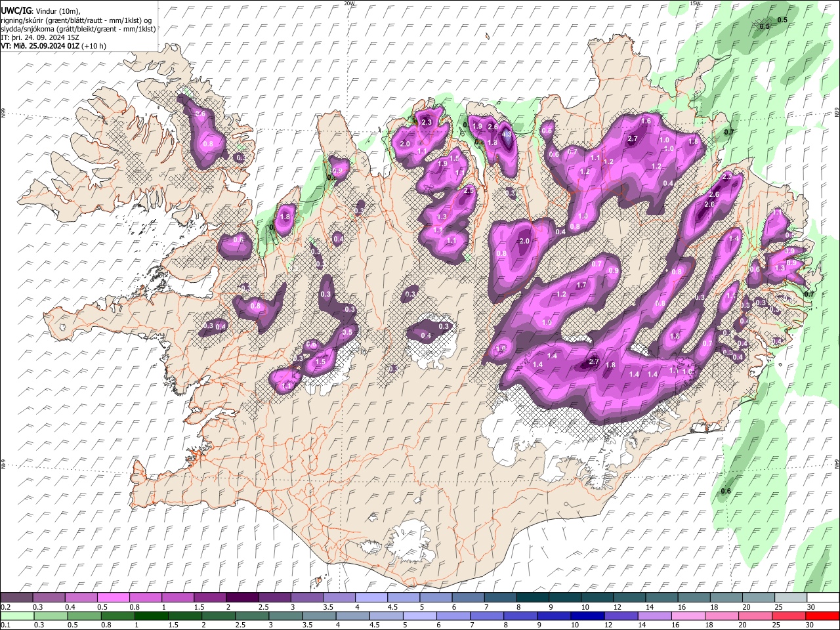Pick the bright red swatch after 30 in lower legend
The width and height of the screenshot is (840, 630).
pyautogui.click(x=822, y=616)
